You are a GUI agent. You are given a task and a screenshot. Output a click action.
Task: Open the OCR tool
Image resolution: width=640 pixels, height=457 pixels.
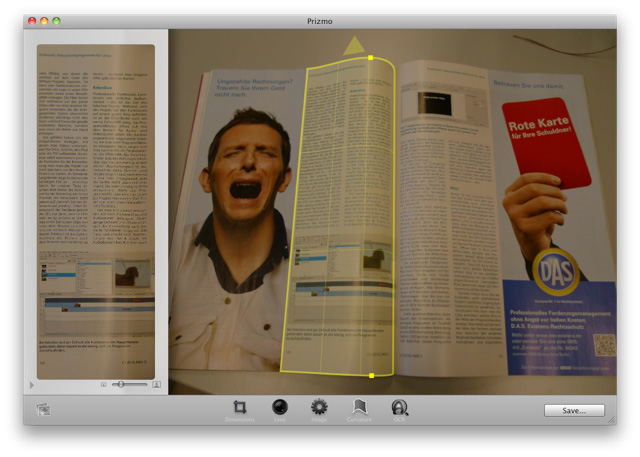pos(399,410)
